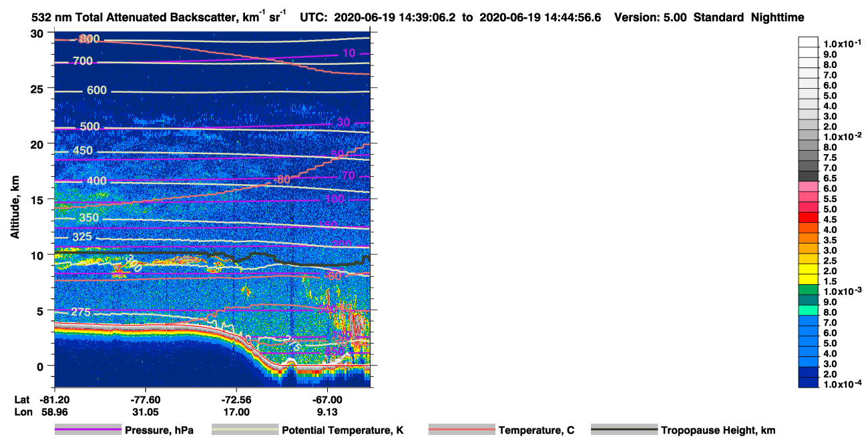Click the latitude value -67.00

328,399
